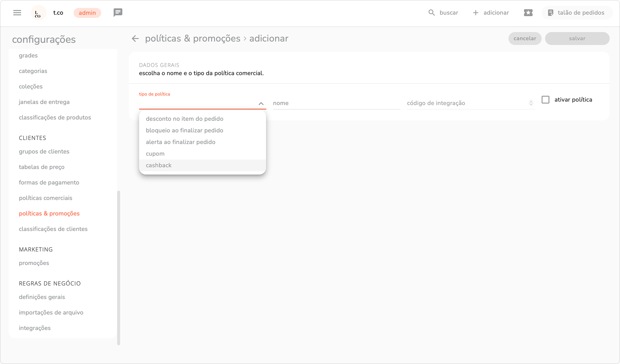The width and height of the screenshot is (620, 364).
Task: Click the plus adicionar icon
Action: click(x=476, y=13)
